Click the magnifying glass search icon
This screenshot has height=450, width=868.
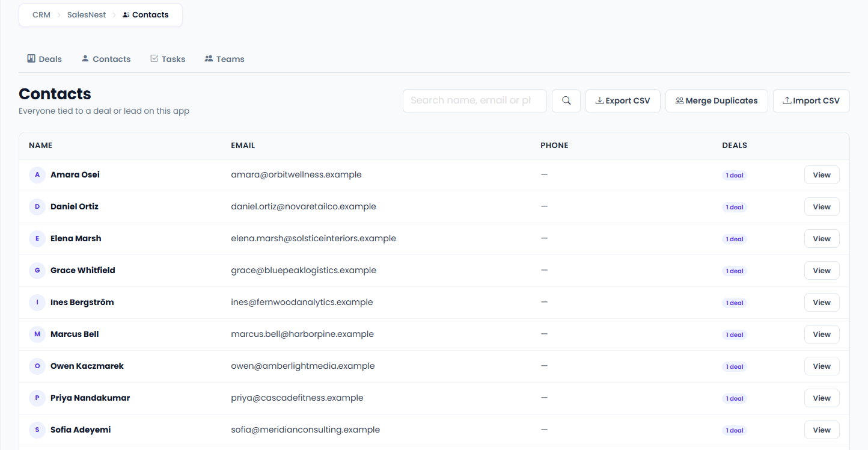[566, 101]
